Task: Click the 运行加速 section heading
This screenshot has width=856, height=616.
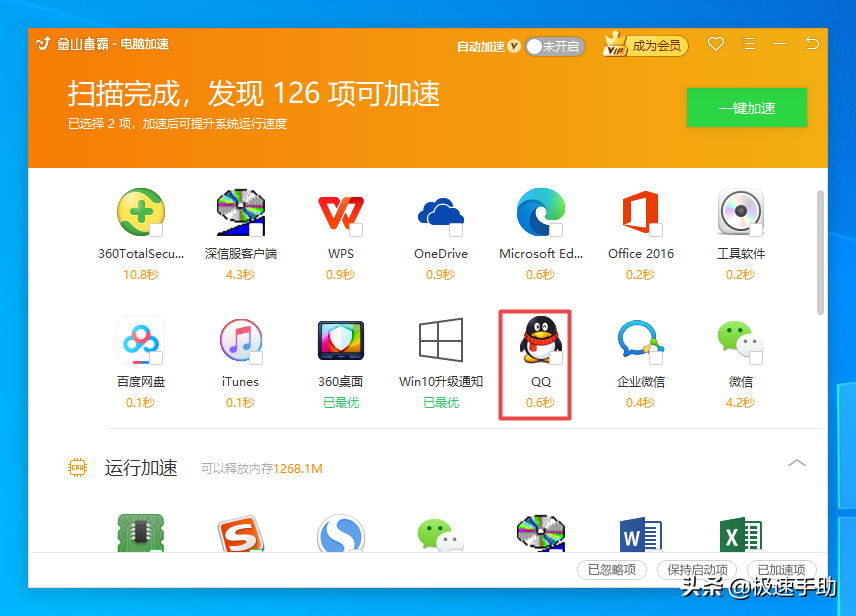Action: [141, 468]
